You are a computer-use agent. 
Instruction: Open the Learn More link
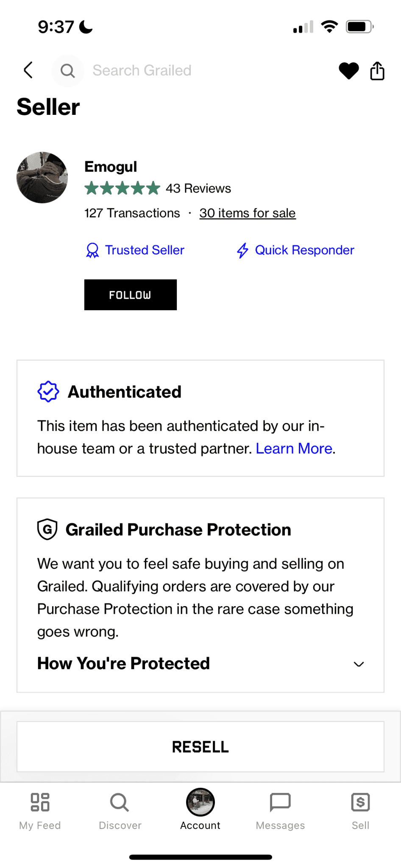294,448
